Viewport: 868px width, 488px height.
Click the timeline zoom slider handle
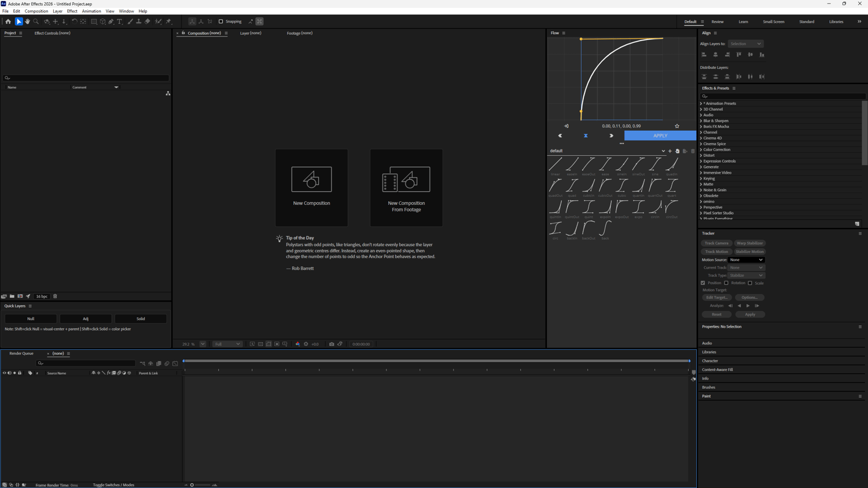[x=192, y=485]
